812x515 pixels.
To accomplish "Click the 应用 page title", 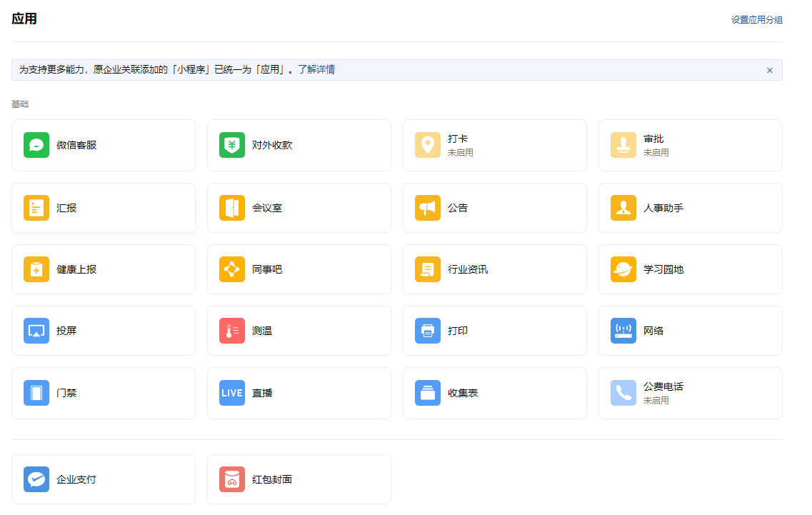I will [x=24, y=19].
